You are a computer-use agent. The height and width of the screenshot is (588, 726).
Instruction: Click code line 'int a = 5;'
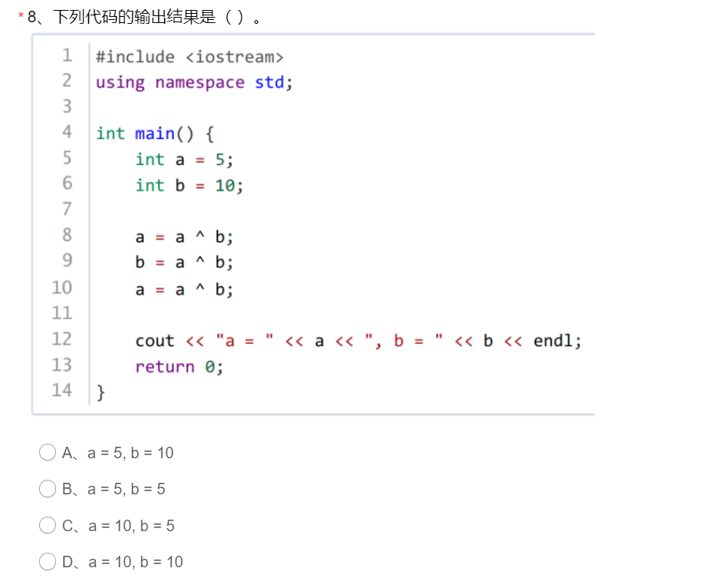pos(184,160)
